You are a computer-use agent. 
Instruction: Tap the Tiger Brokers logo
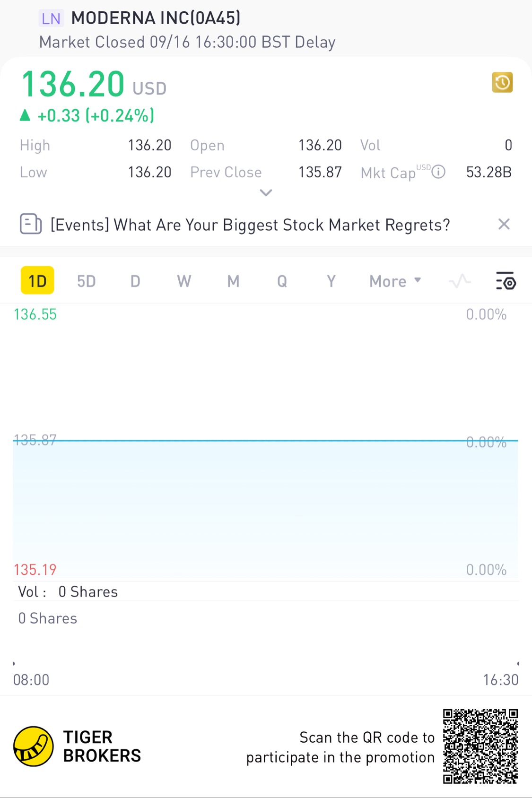pos(34,746)
